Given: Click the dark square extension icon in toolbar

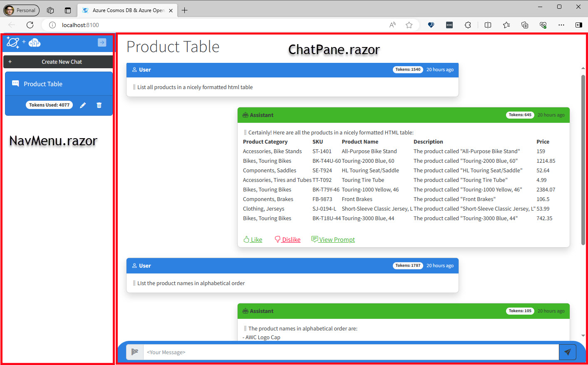Looking at the screenshot, I should (449, 25).
